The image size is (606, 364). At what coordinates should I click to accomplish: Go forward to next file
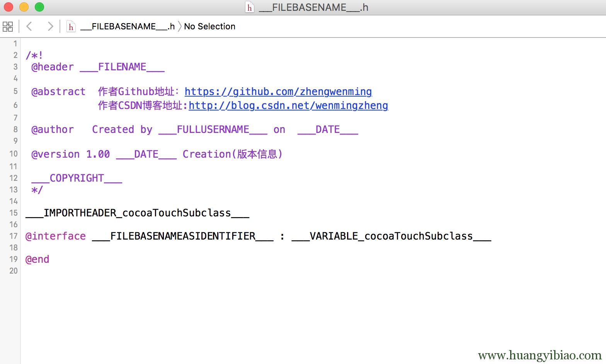50,26
